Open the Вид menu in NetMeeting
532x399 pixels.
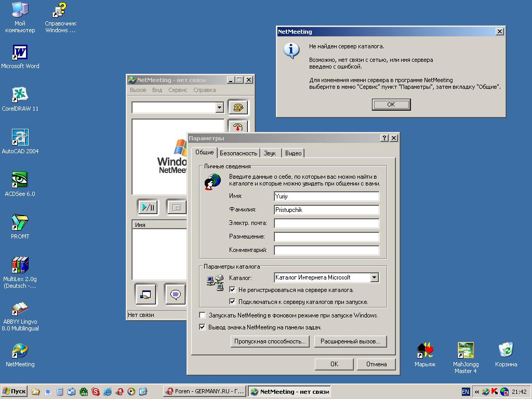(157, 90)
